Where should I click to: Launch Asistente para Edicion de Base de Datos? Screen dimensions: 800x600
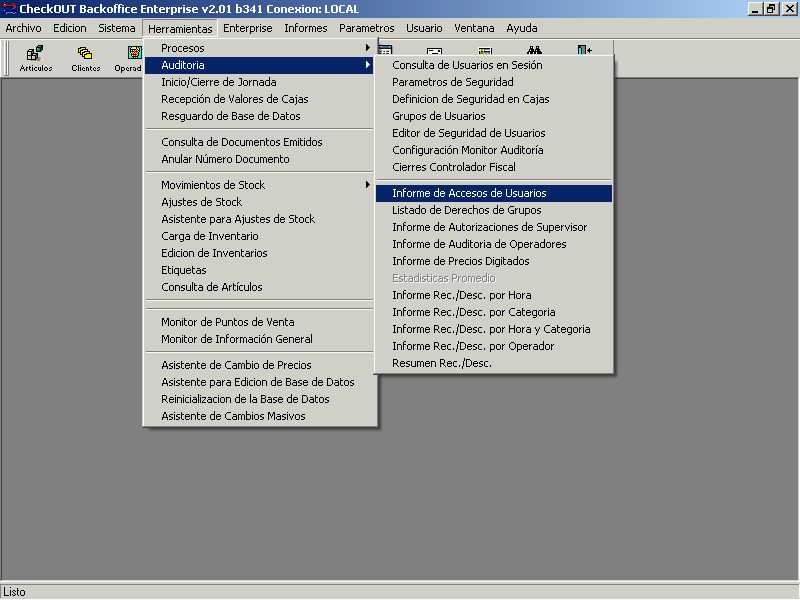pos(260,382)
